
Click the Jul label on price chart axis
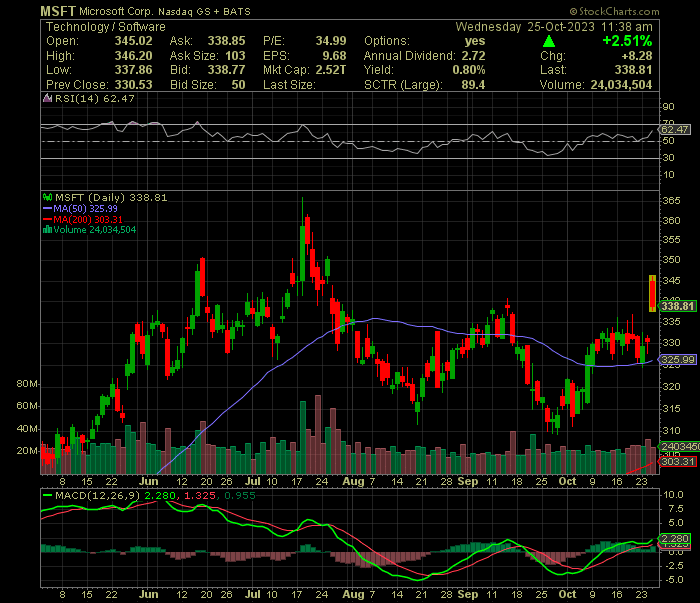point(253,482)
